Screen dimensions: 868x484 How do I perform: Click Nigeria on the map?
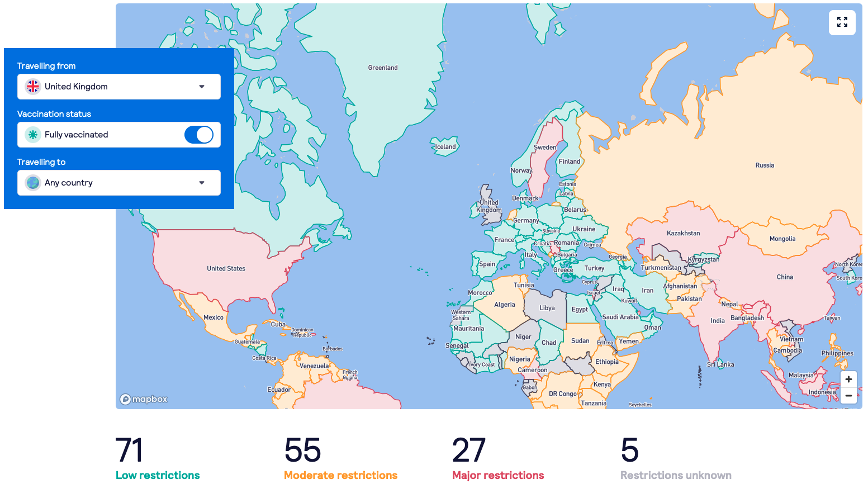pyautogui.click(x=519, y=359)
